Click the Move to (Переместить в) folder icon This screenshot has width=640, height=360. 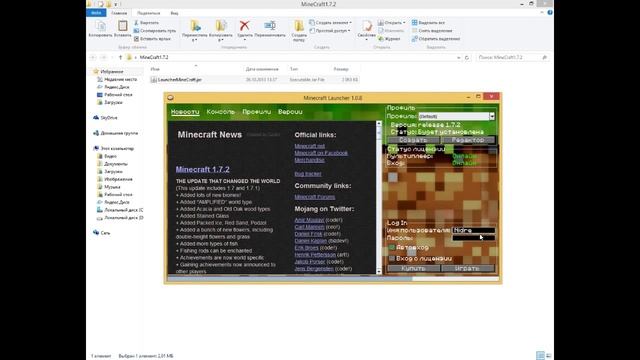click(195, 26)
